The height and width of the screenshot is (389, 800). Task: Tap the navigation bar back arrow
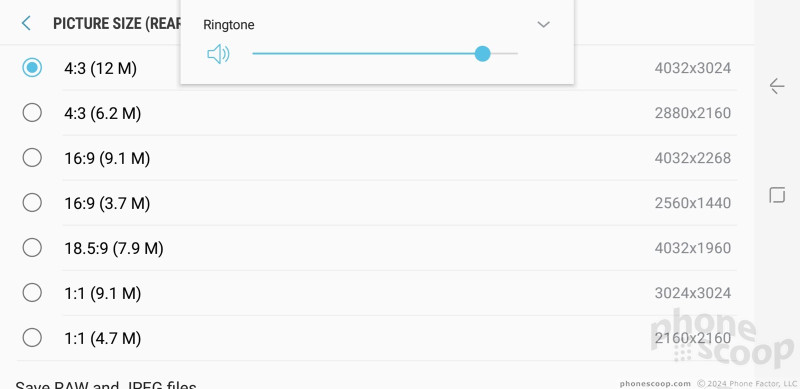click(x=777, y=86)
